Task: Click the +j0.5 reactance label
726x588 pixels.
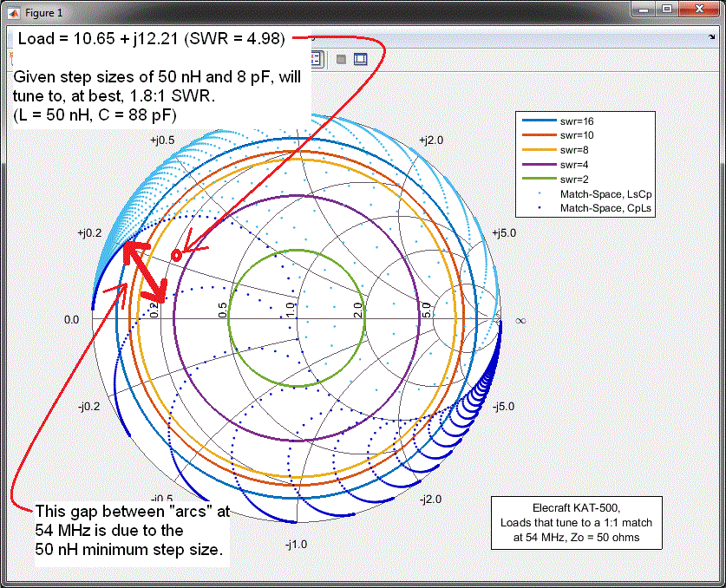Action: [x=162, y=140]
